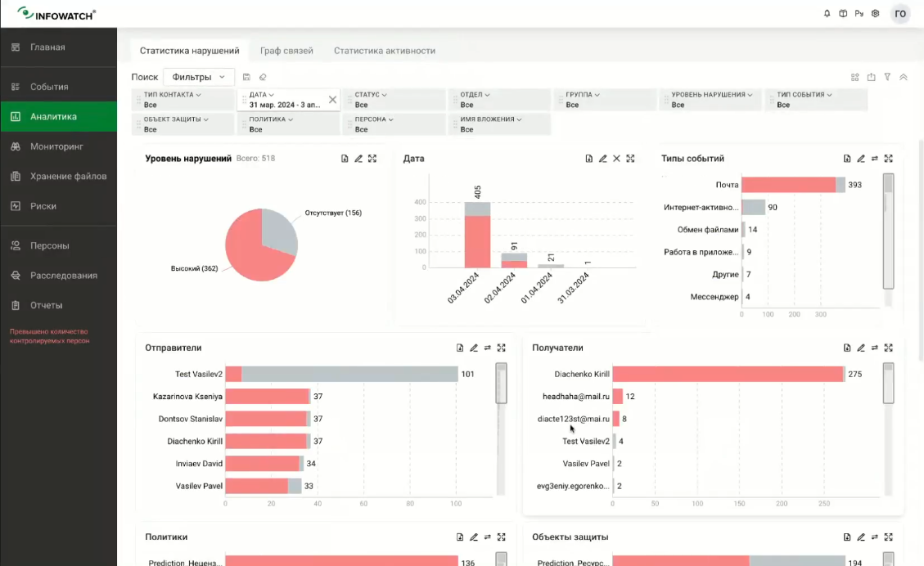Clear the Дата filter with X
Image resolution: width=924 pixels, height=566 pixels.
pos(332,100)
